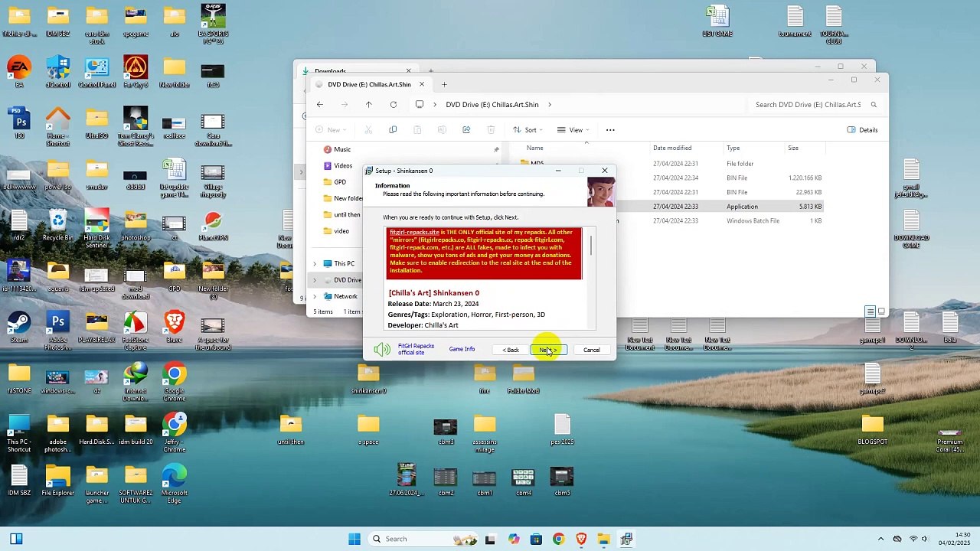Sort by the Name column header

click(535, 148)
